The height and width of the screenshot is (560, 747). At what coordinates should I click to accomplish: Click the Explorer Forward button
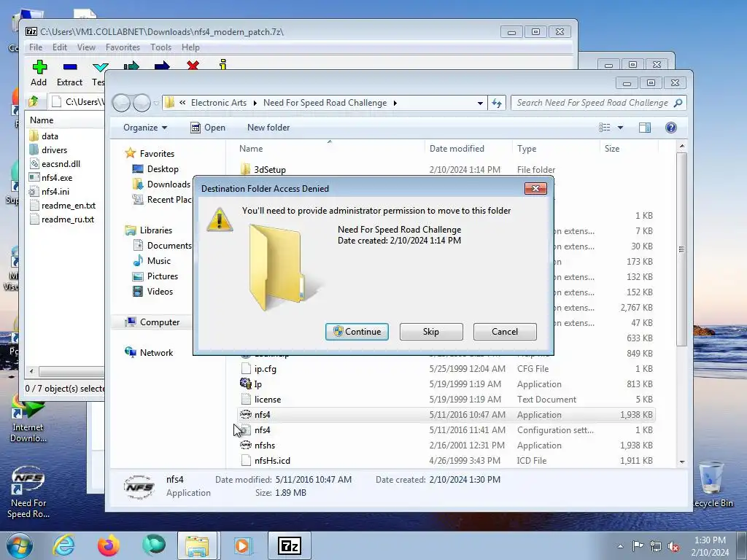click(x=142, y=103)
